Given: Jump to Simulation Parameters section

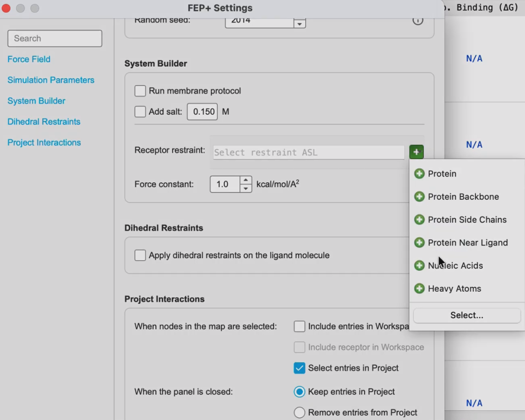Looking at the screenshot, I should pos(51,80).
